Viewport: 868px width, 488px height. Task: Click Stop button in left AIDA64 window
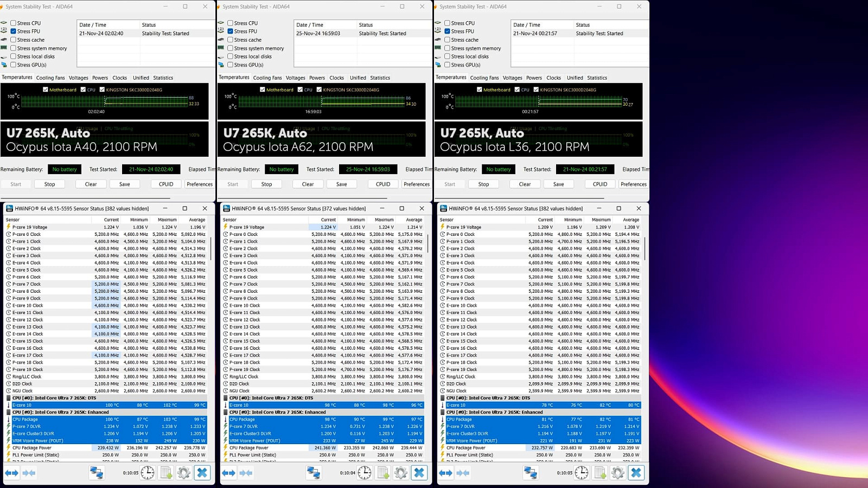[49, 184]
